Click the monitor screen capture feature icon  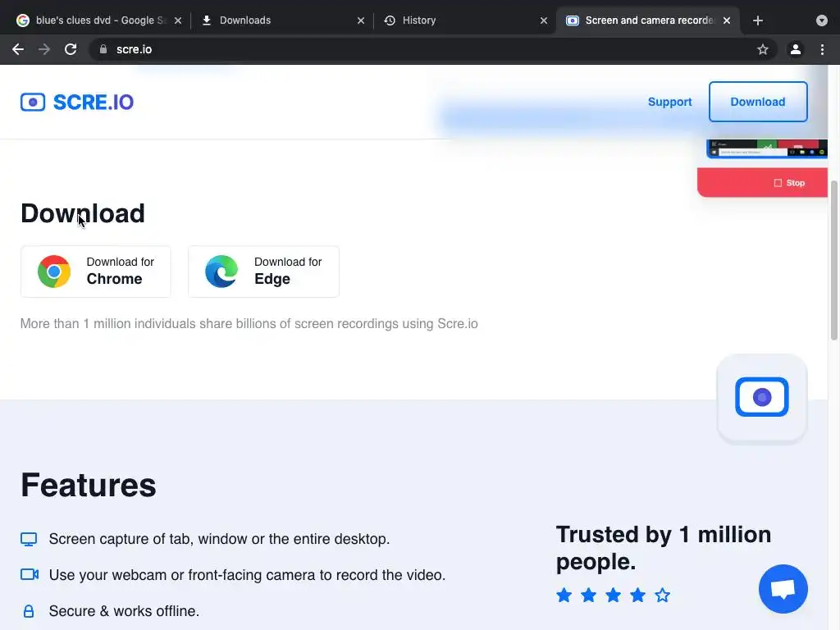[x=29, y=539]
